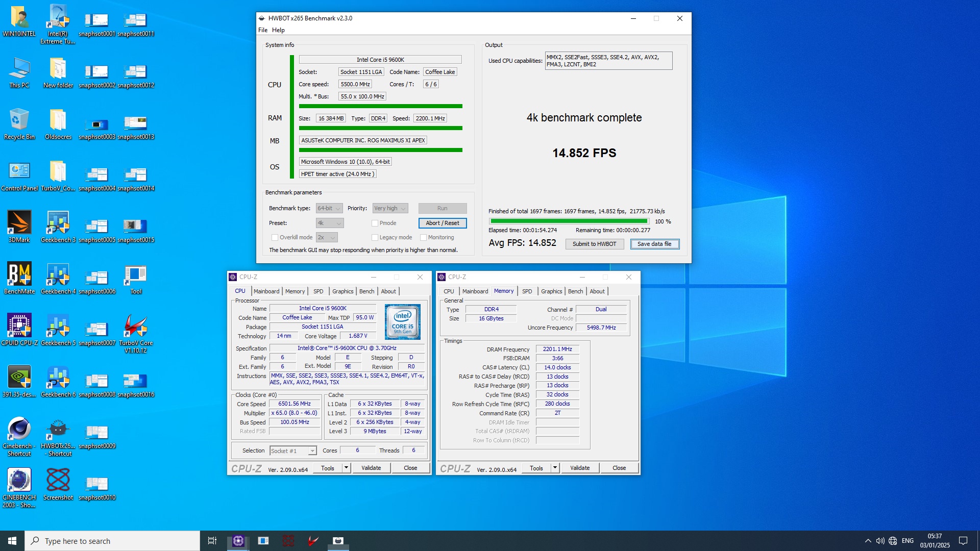Click the green RAM status bar
This screenshot has height=551, width=980.
pos(381,128)
